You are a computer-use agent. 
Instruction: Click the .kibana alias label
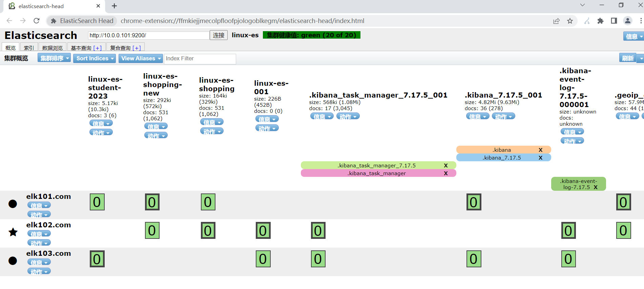coord(502,150)
